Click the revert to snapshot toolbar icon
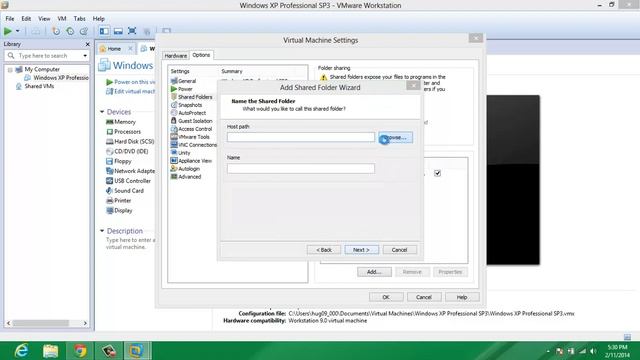The image size is (640, 360). point(70,31)
